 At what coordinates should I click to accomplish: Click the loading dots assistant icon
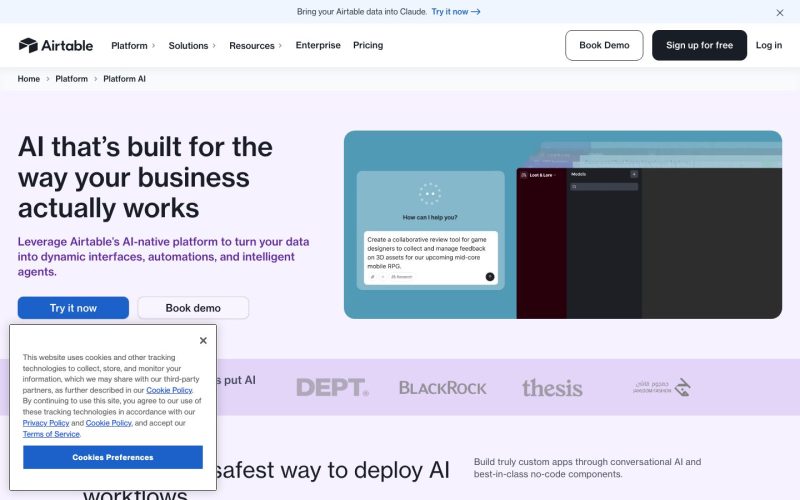point(430,194)
